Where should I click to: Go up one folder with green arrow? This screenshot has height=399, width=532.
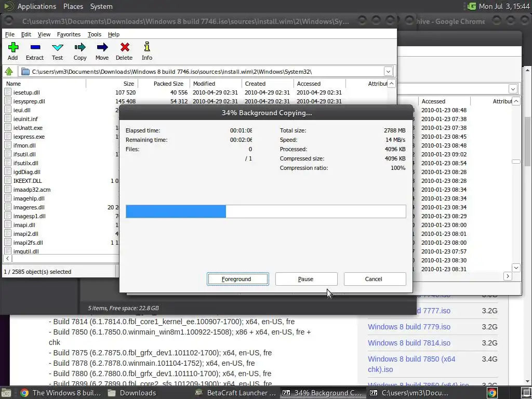(9, 72)
